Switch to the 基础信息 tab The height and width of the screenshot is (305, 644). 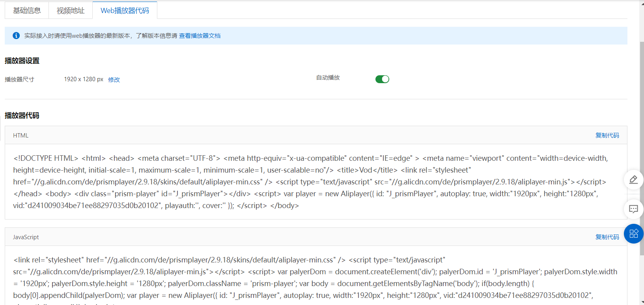[27, 11]
